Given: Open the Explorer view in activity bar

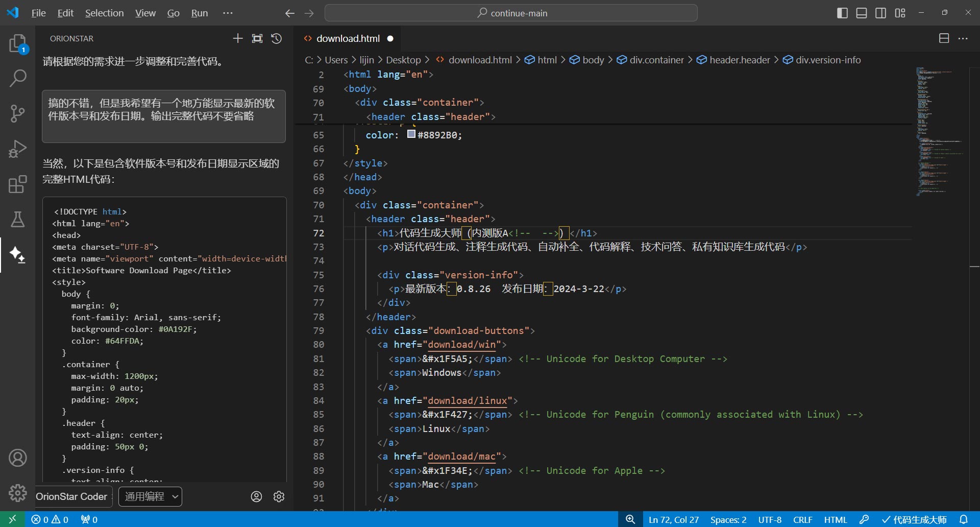Looking at the screenshot, I should [18, 44].
